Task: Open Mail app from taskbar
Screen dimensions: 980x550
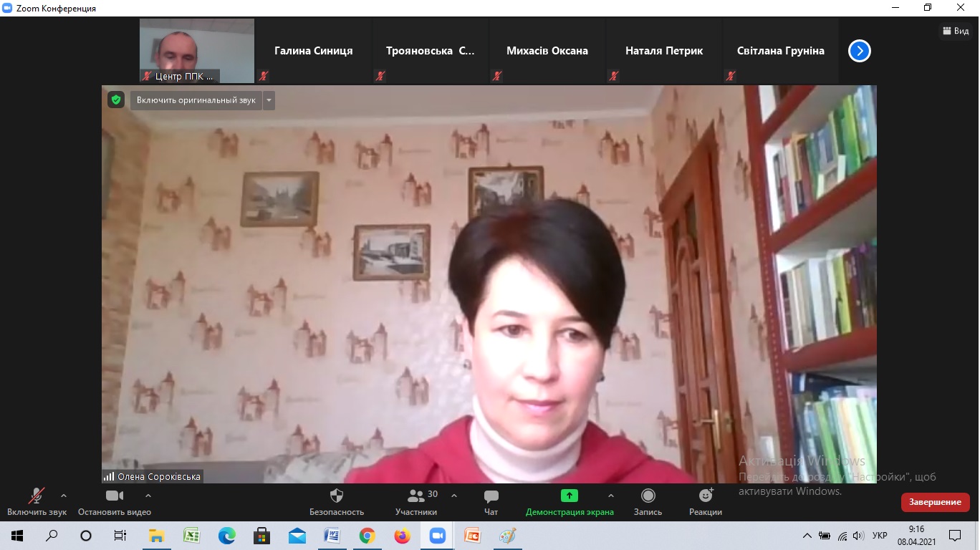Action: pyautogui.click(x=297, y=536)
